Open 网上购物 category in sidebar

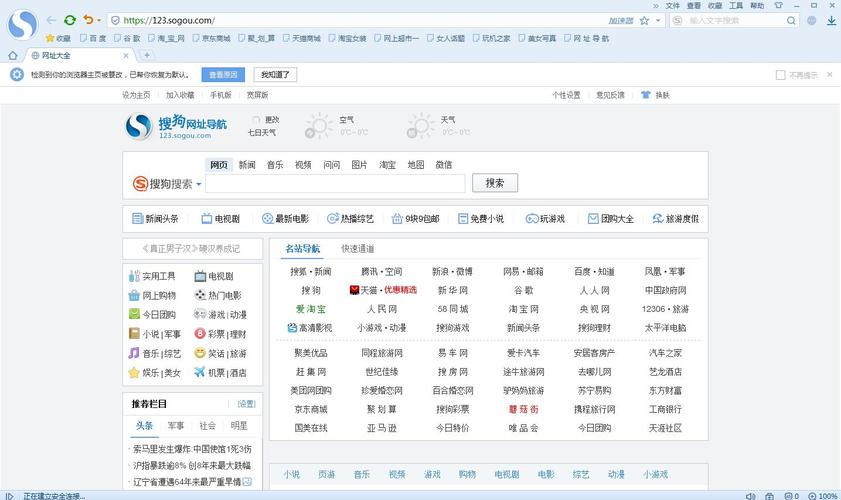152,296
